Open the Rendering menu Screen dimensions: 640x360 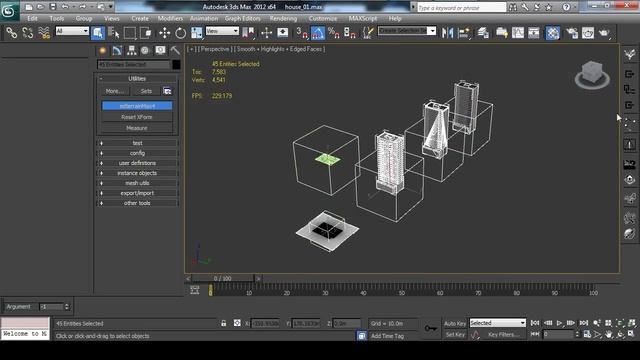pyautogui.click(x=283, y=18)
